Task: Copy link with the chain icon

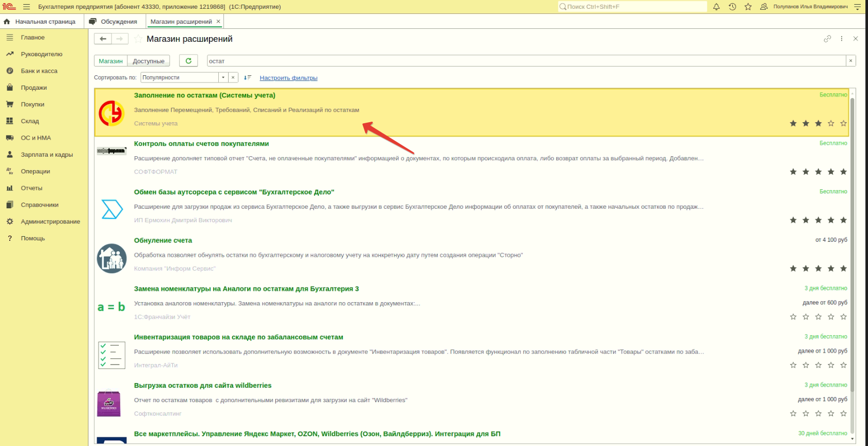Action: coord(827,39)
